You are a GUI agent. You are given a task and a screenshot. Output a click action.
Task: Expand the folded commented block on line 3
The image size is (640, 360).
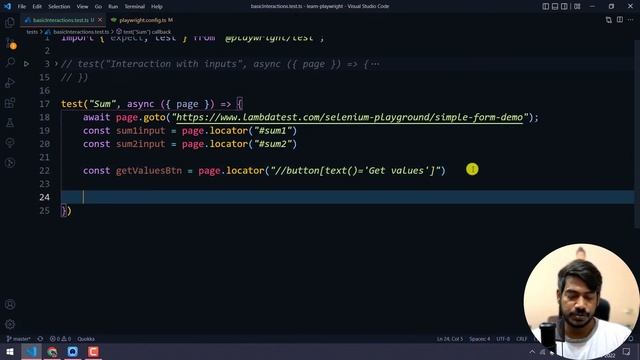coord(56,64)
